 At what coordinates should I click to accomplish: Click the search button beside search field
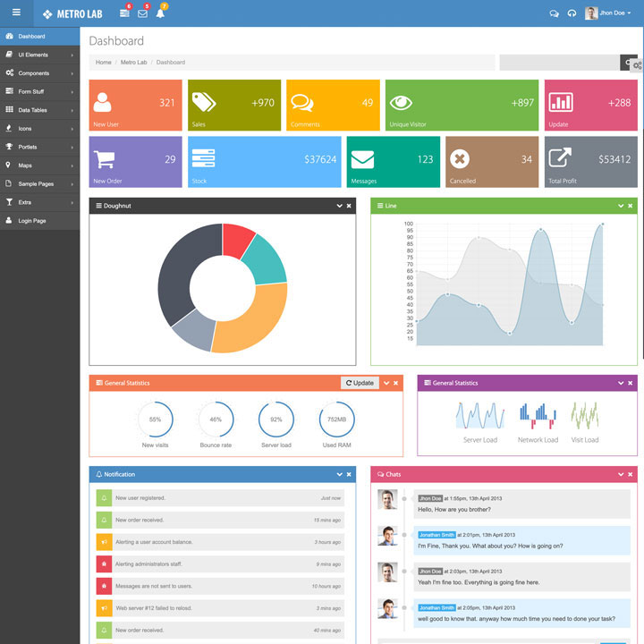(x=626, y=63)
